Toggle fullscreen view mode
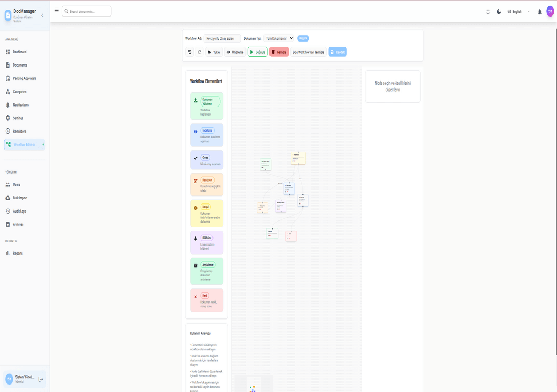557x392 pixels. coord(487,11)
